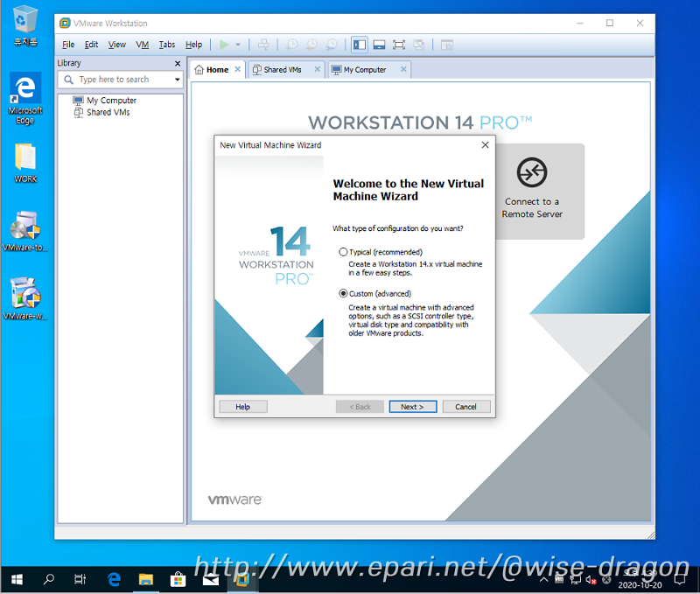Close the Home tab

[x=237, y=69]
